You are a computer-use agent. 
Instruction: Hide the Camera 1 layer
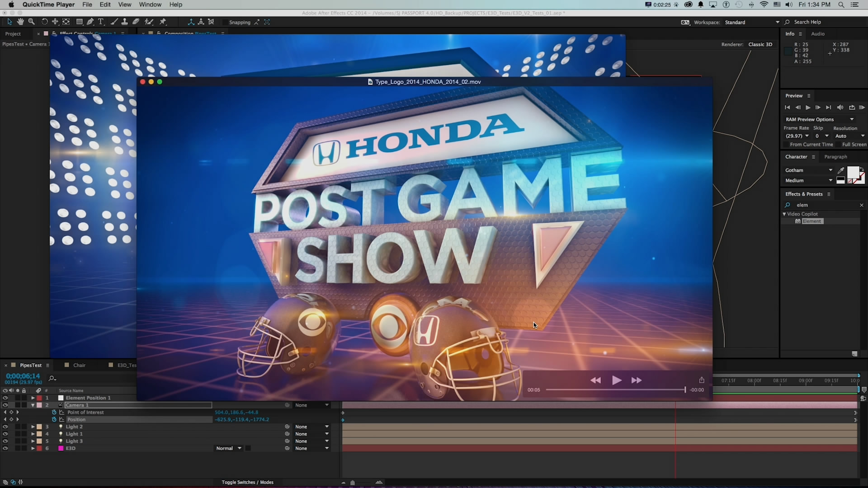(x=5, y=405)
